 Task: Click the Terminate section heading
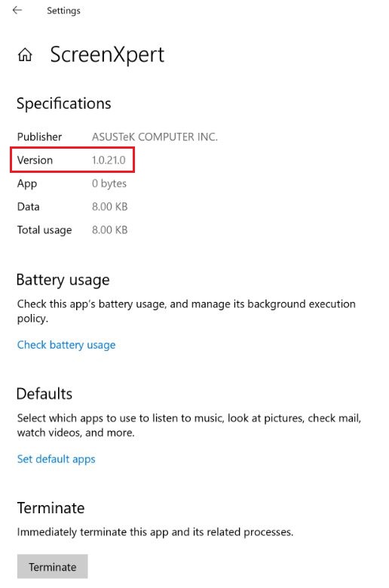pos(51,508)
